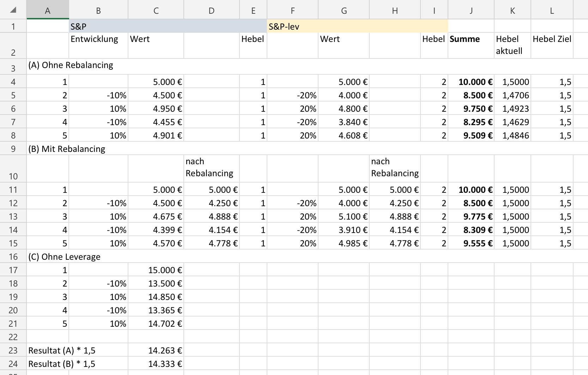Click the S&P-lev yellow cell
Viewport: 588px width, 375px height.
pyautogui.click(x=357, y=26)
